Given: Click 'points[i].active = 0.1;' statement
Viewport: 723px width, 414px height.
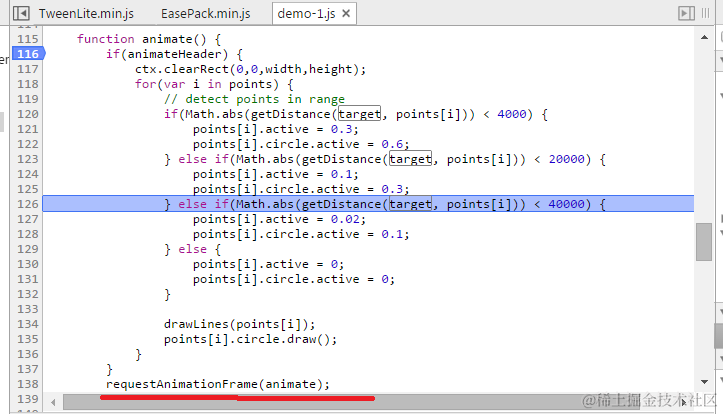Looking at the screenshot, I should tap(276, 174).
